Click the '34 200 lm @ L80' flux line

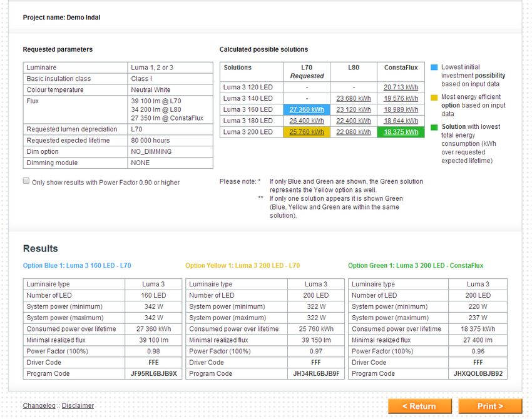(x=156, y=109)
